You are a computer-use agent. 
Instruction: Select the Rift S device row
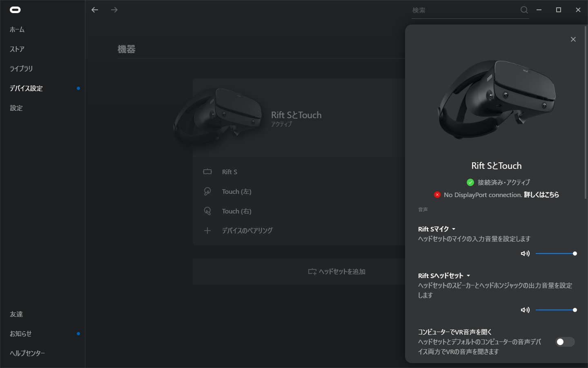(299, 172)
